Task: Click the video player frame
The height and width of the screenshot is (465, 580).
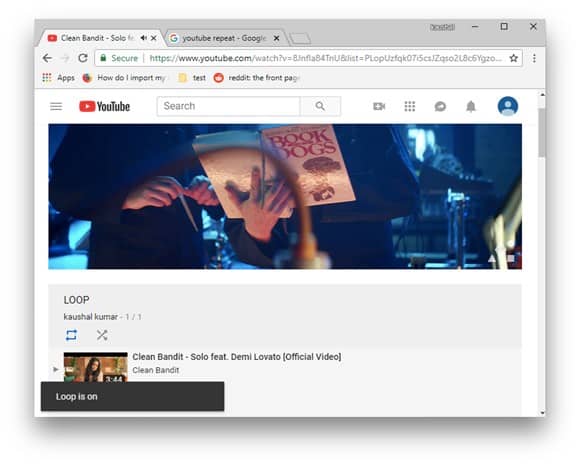Action: [285, 196]
